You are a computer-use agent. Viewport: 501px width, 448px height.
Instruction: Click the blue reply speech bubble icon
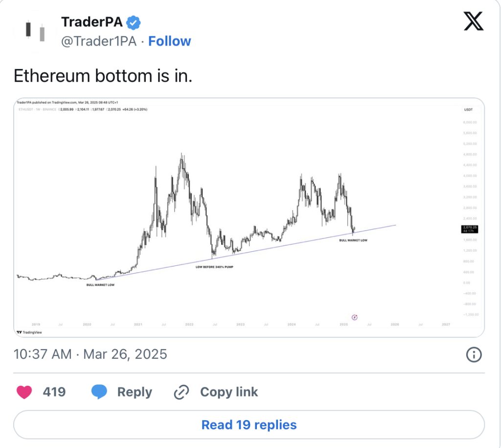(x=99, y=392)
